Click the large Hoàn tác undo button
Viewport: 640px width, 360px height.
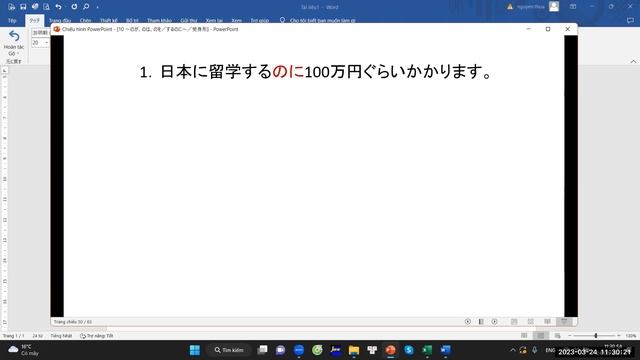tap(14, 43)
